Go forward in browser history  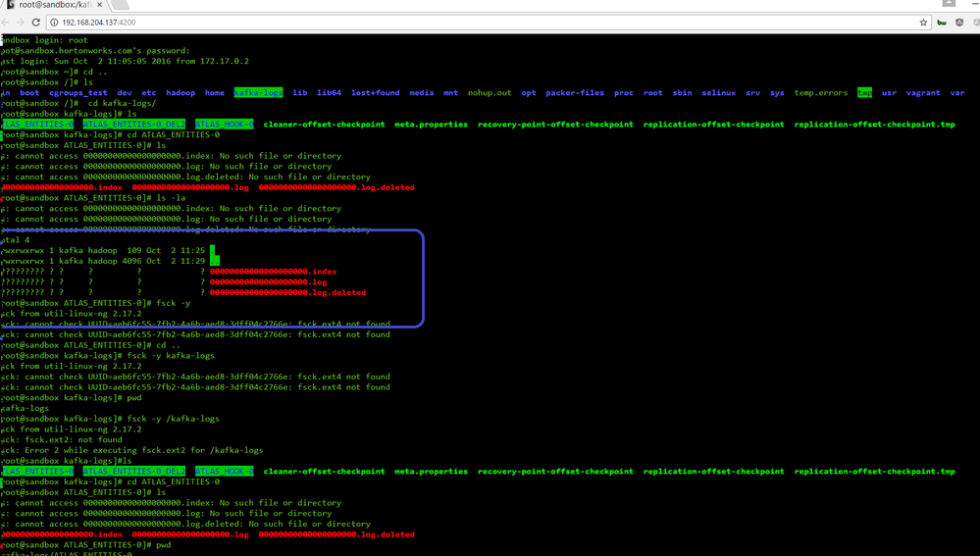(20, 22)
